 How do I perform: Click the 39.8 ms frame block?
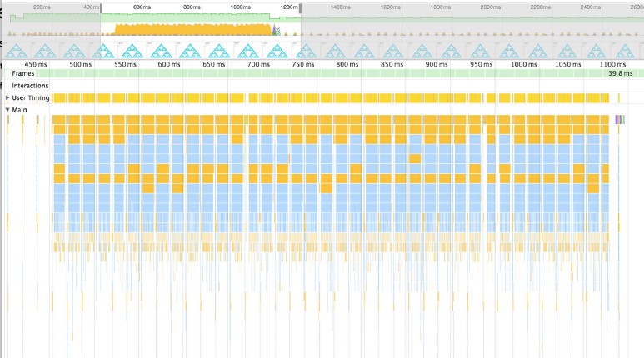619,74
